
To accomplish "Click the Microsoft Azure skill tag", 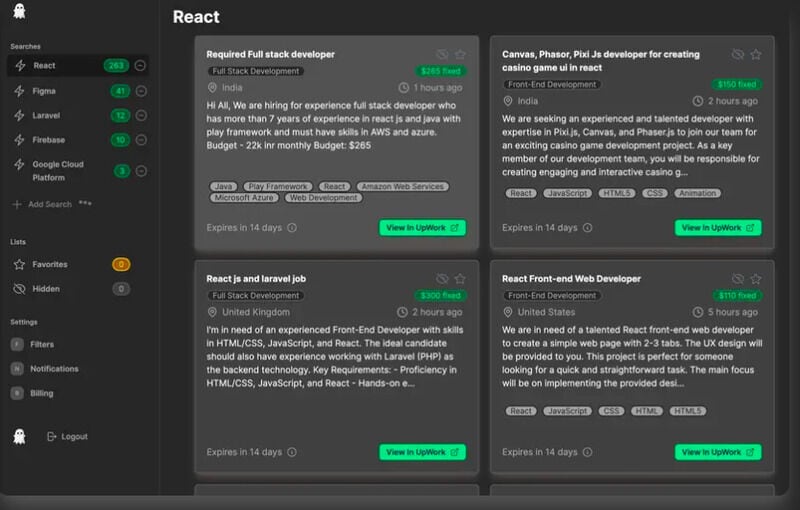I will (244, 198).
